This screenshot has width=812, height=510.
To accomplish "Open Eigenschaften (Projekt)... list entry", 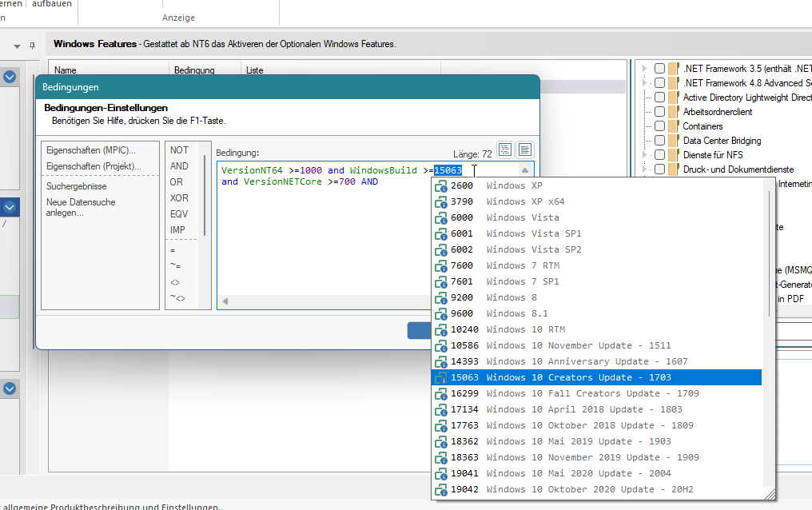I will [94, 166].
